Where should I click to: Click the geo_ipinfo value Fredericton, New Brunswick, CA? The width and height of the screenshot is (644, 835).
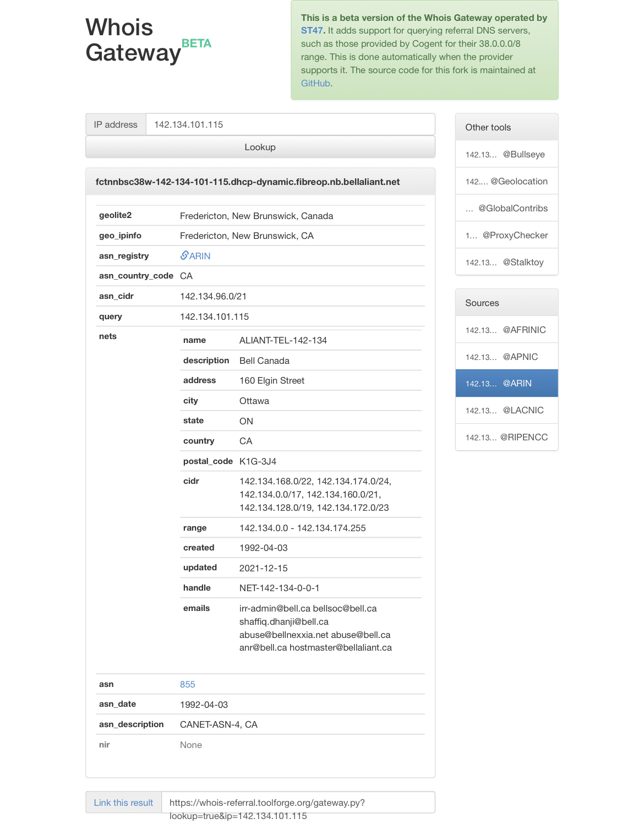pyautogui.click(x=247, y=236)
